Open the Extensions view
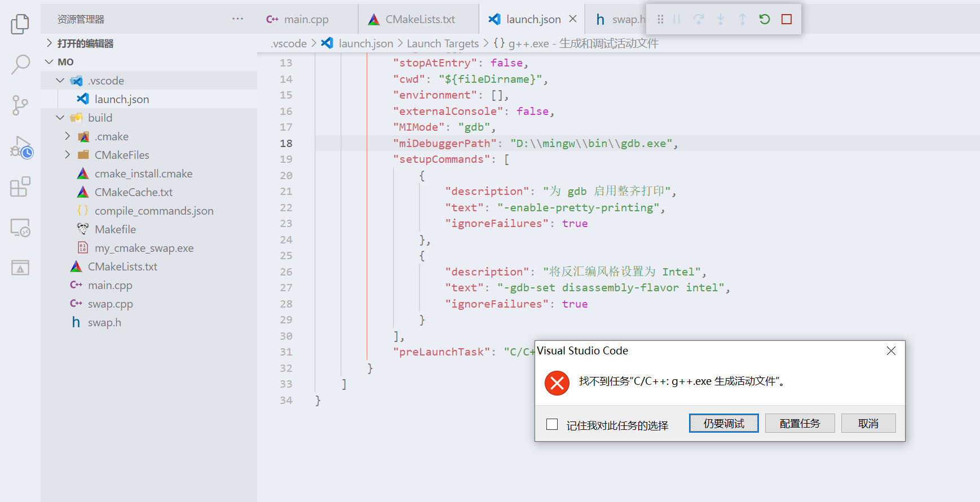Image resolution: width=980 pixels, height=502 pixels. point(20,186)
